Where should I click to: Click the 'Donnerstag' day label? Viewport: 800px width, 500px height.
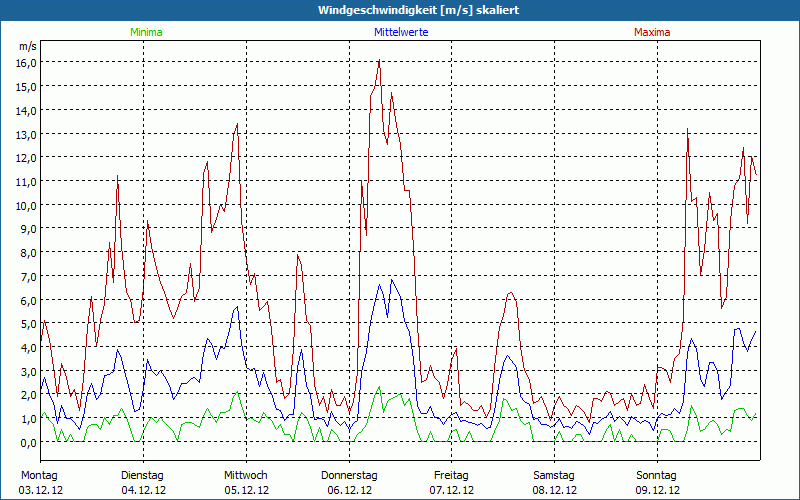[349, 476]
